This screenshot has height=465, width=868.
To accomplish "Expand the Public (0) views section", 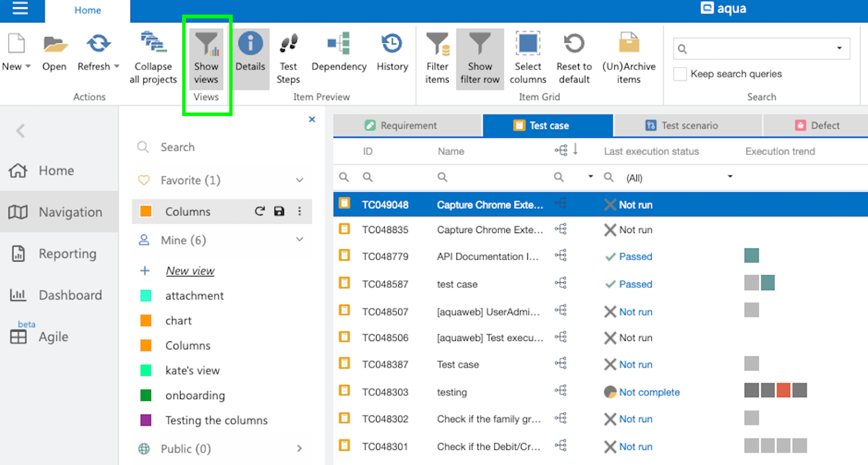I will (299, 449).
